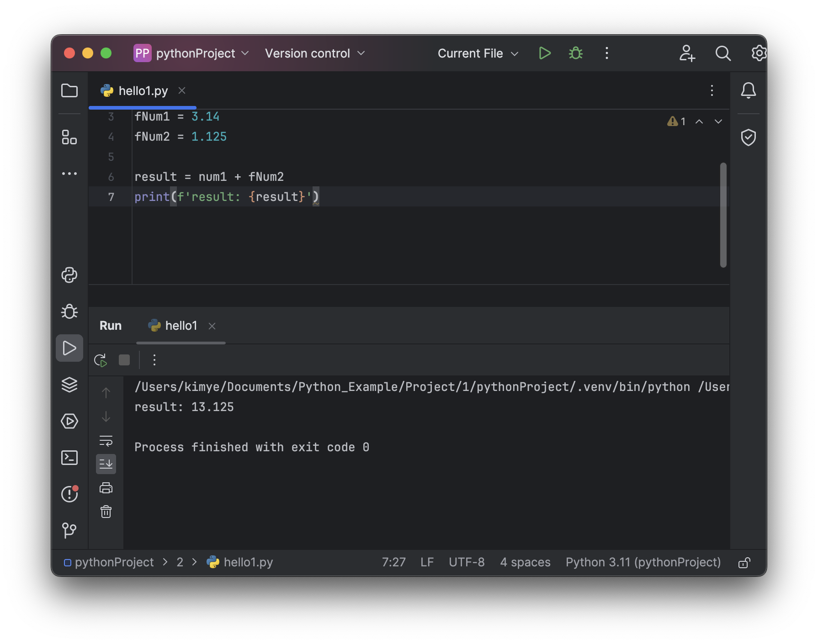Image resolution: width=818 pixels, height=644 pixels.
Task: Open the Structure tool window
Action: (69, 137)
